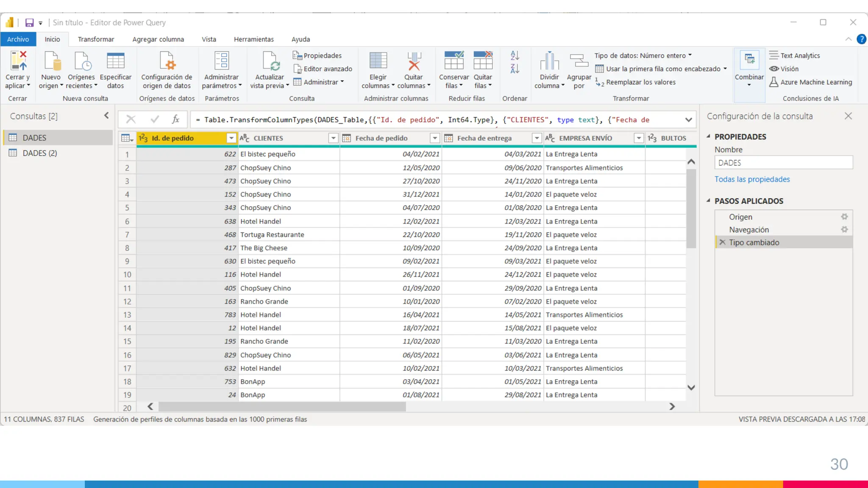
Task: Click the Actualizar vista previa icon
Action: point(270,61)
